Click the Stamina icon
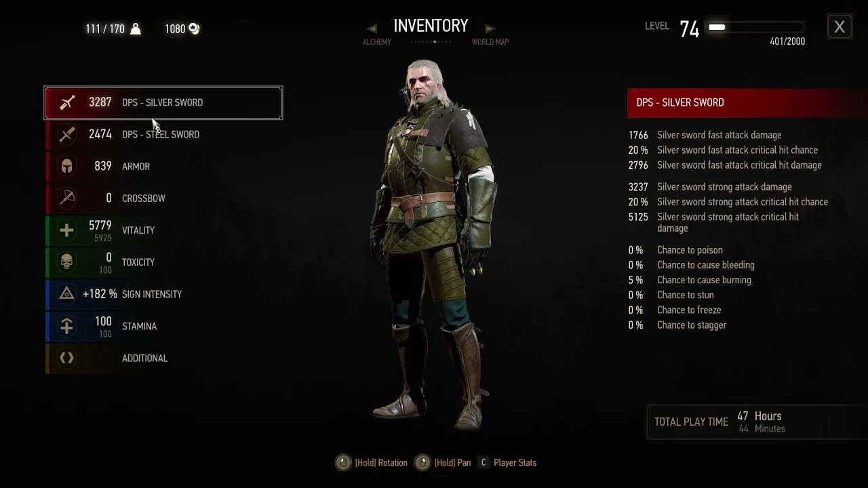The image size is (868, 488). 66,326
